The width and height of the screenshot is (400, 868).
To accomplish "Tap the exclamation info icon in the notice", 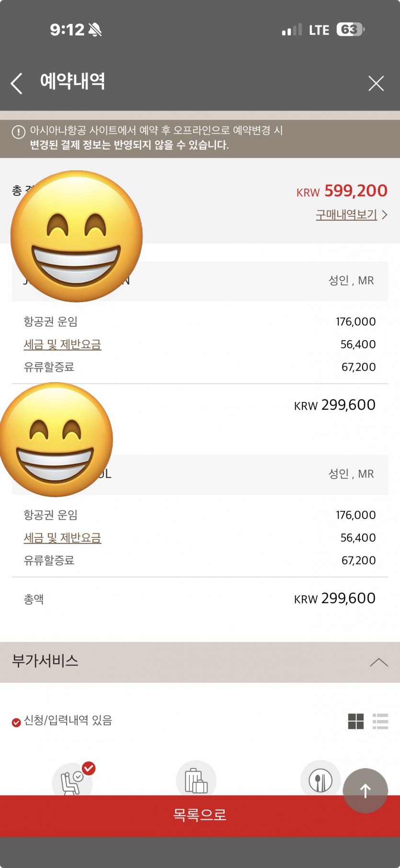I will pyautogui.click(x=18, y=132).
